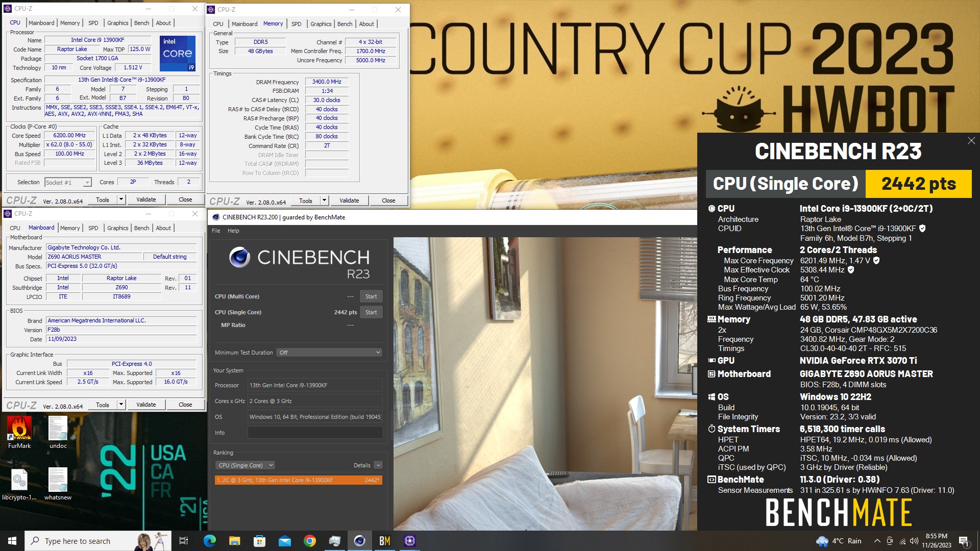Open Mail app from taskbar

[x=285, y=541]
